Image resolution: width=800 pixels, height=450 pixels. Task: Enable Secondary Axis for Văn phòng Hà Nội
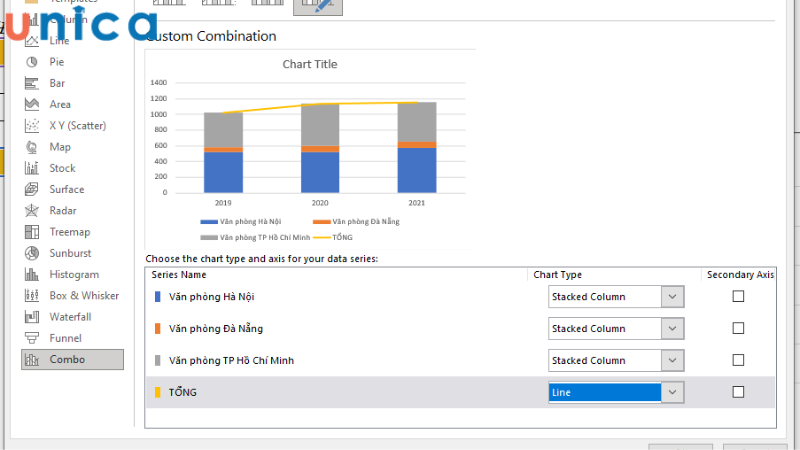[738, 296]
